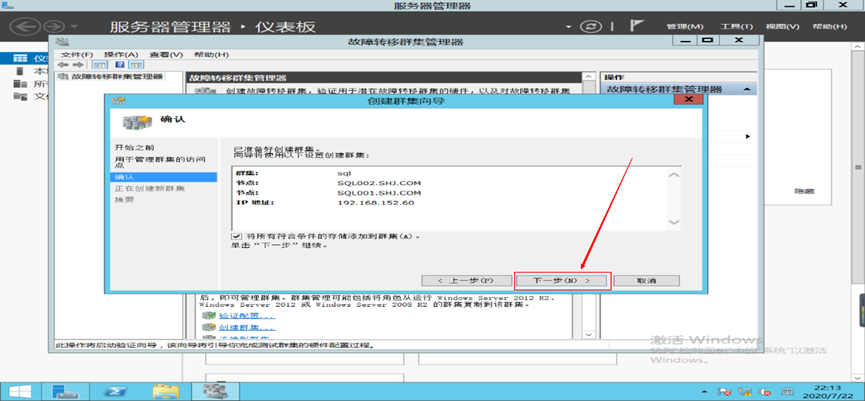The height and width of the screenshot is (401, 865).
Task: Click Server Manager forward navigation arrow
Action: [55, 26]
